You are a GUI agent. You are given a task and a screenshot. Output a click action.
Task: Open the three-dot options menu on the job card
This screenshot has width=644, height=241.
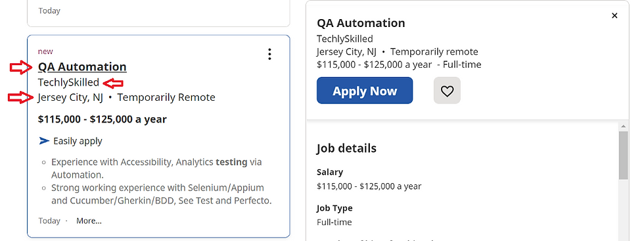click(269, 54)
